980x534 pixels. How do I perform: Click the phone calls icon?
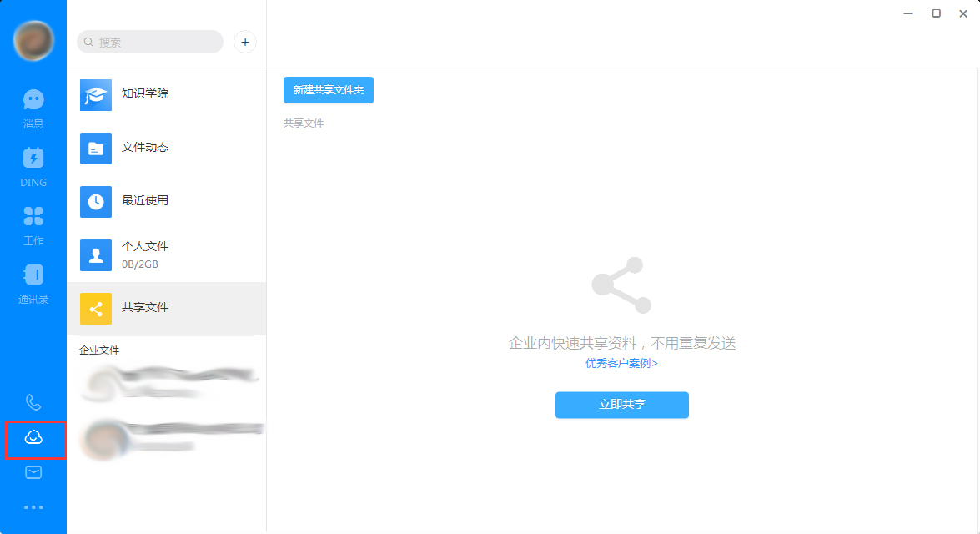(33, 403)
